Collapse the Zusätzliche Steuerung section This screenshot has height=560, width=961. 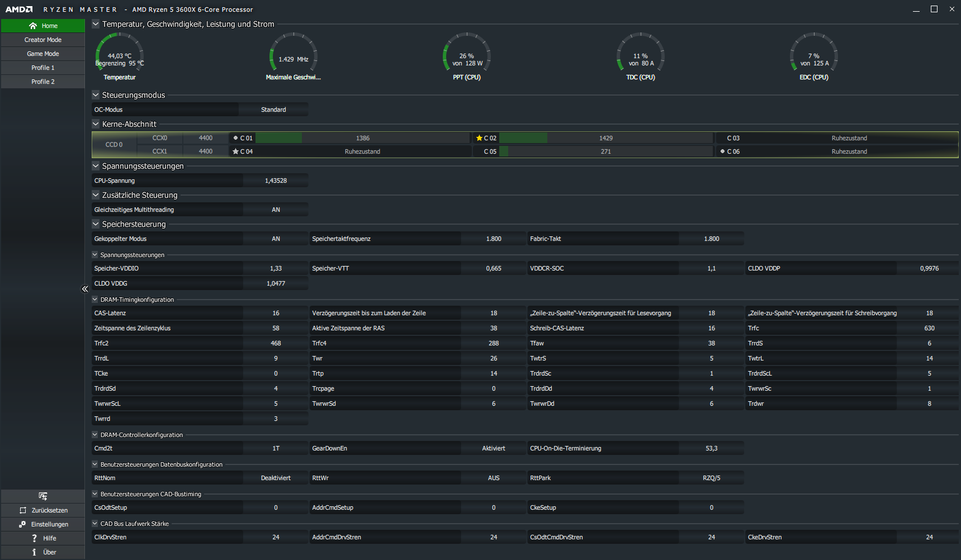96,195
